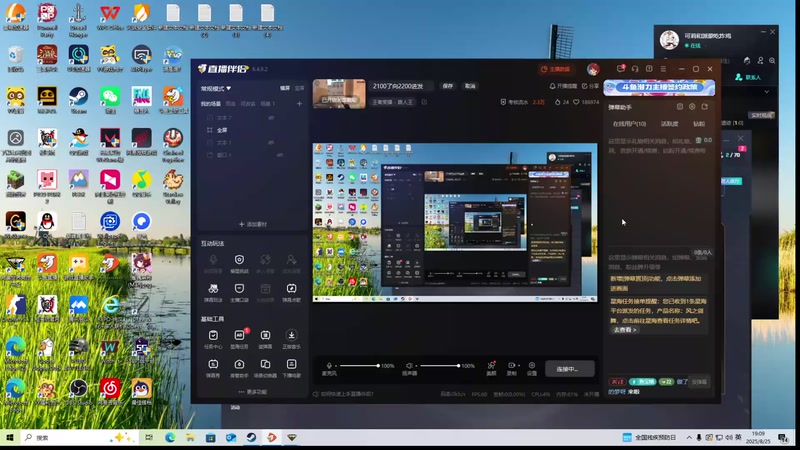Switch to 竖屏 portrait orientation

(299, 88)
